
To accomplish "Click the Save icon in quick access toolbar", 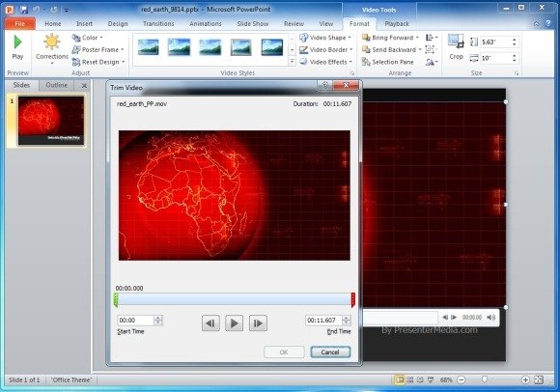I will (x=23, y=10).
